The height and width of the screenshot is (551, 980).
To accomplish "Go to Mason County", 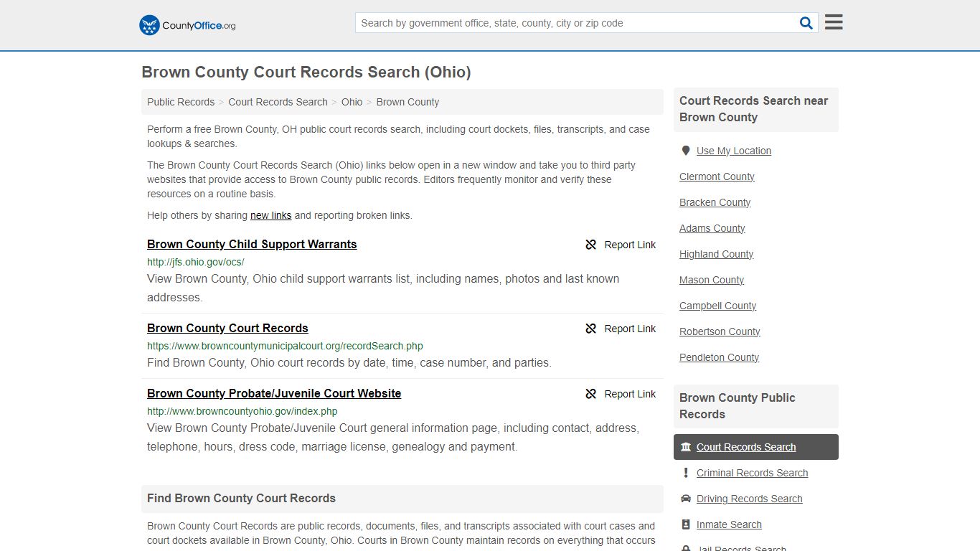I will coord(712,280).
